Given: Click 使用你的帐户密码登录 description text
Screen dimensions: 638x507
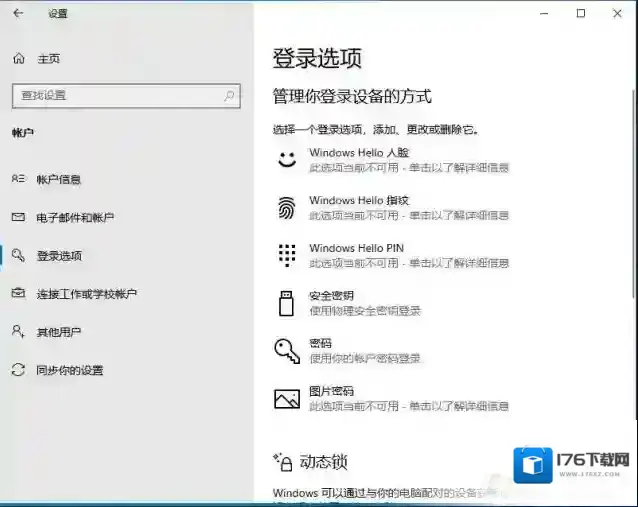Looking at the screenshot, I should (x=365, y=358).
